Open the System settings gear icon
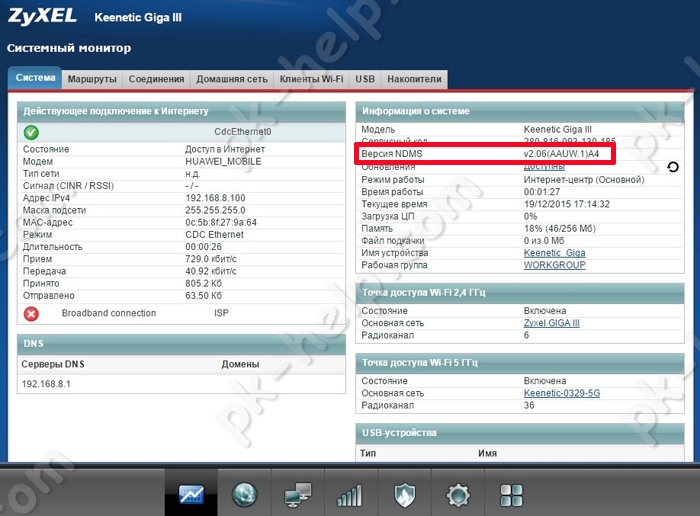The width and height of the screenshot is (700, 516). pos(458,495)
